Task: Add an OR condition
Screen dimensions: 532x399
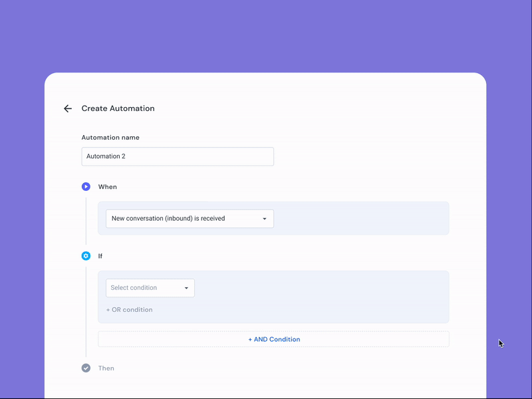Action: (x=129, y=310)
